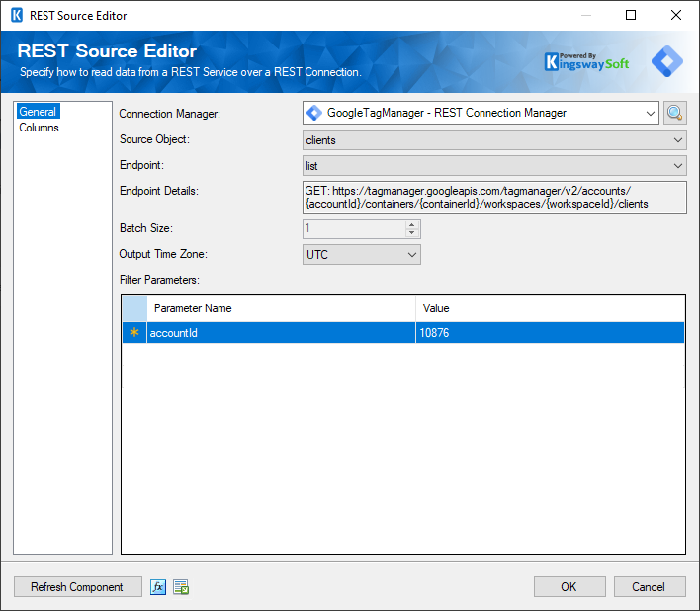Cancel the REST Source Editor dialog
The width and height of the screenshot is (700, 611).
(x=650, y=587)
